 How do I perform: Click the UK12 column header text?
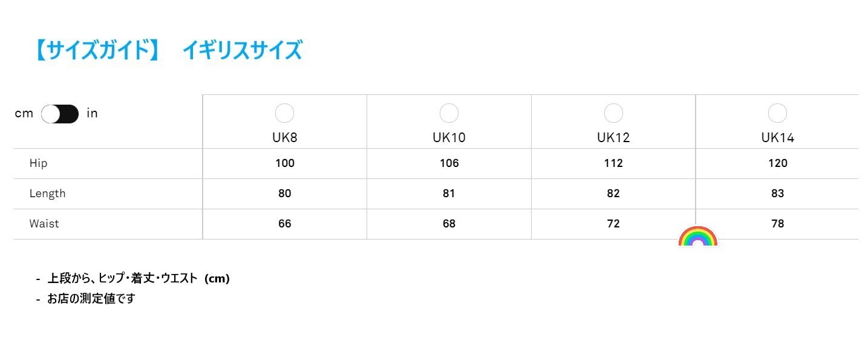point(613,138)
